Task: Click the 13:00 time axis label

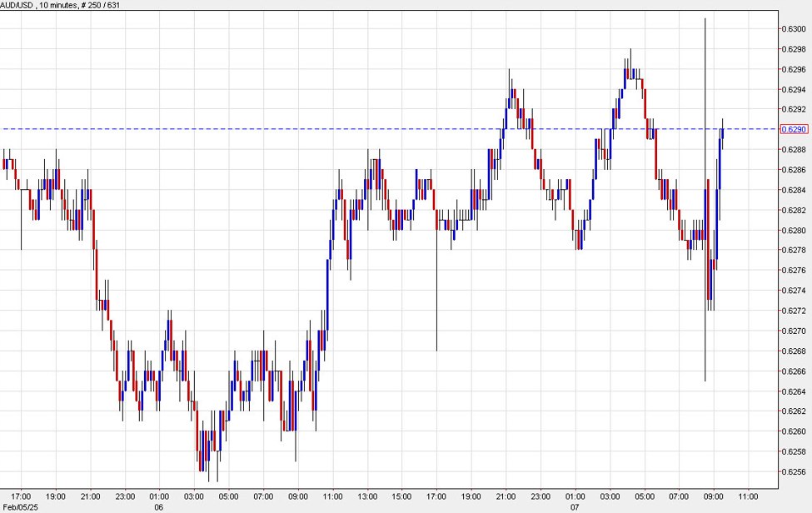Action: (366, 495)
